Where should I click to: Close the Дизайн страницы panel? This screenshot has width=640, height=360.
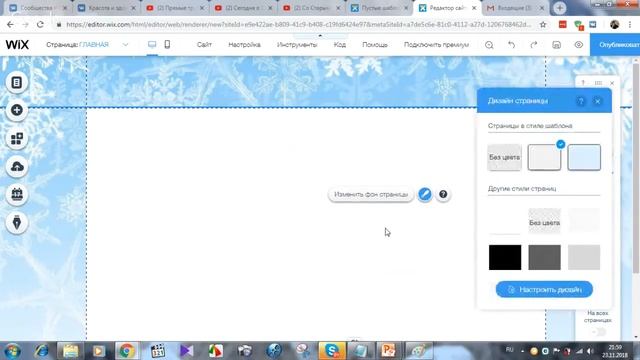[598, 101]
